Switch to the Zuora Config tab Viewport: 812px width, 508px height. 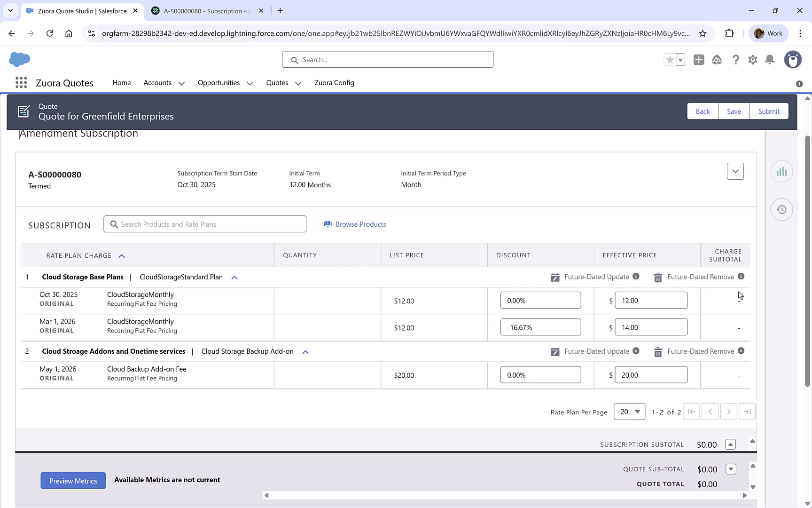point(334,83)
